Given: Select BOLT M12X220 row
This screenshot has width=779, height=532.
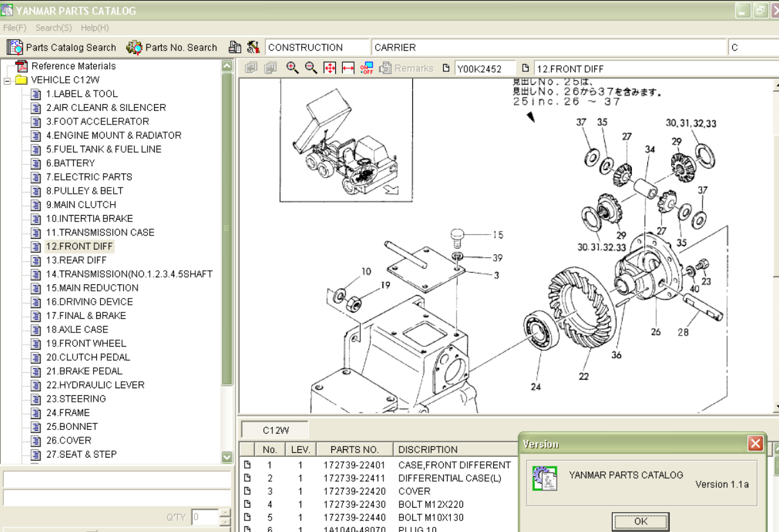Looking at the screenshot, I should click(x=379, y=504).
